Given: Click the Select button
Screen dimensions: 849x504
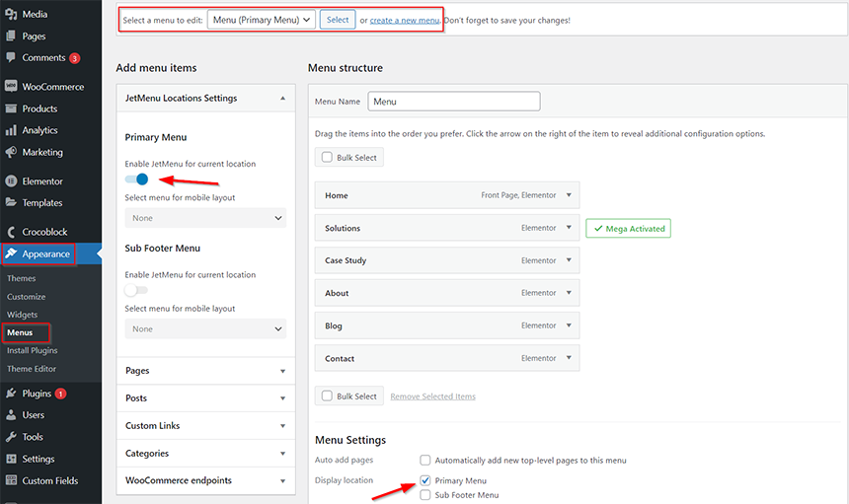Looking at the screenshot, I should click(338, 20).
